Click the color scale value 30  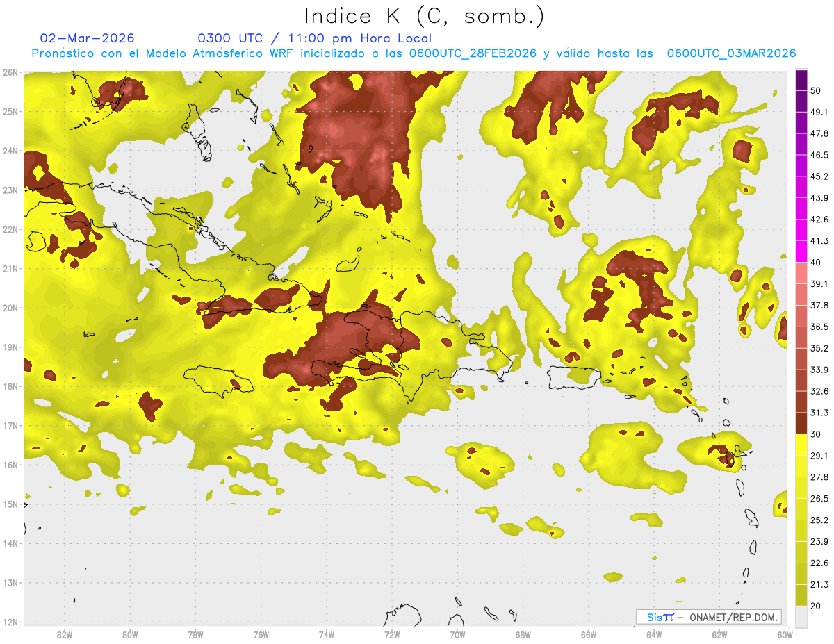[x=817, y=434]
